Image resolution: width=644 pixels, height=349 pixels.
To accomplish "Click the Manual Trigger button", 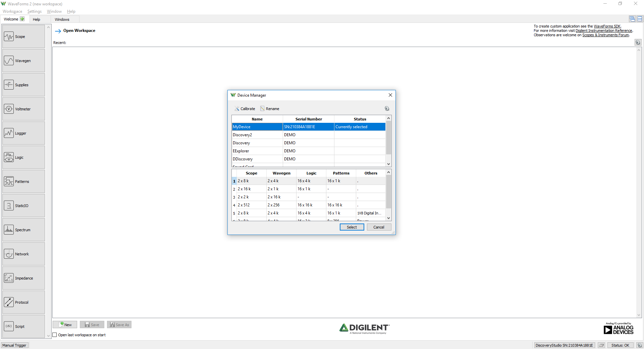I will 14,345.
